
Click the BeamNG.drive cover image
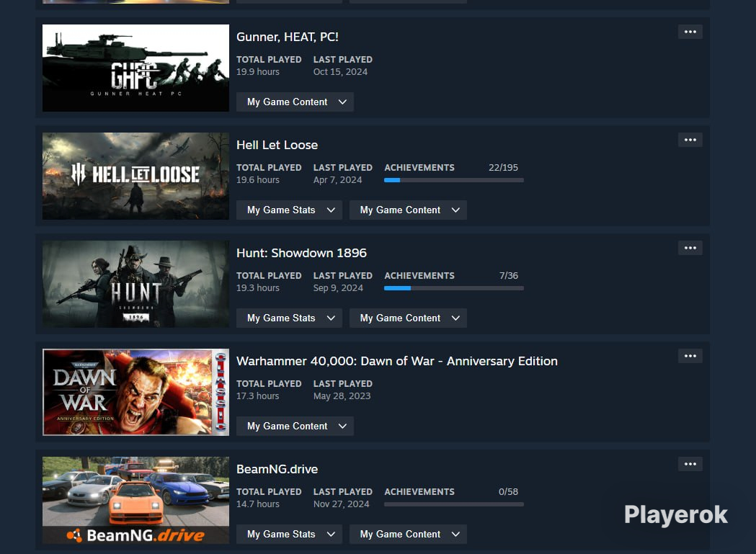[x=136, y=500]
